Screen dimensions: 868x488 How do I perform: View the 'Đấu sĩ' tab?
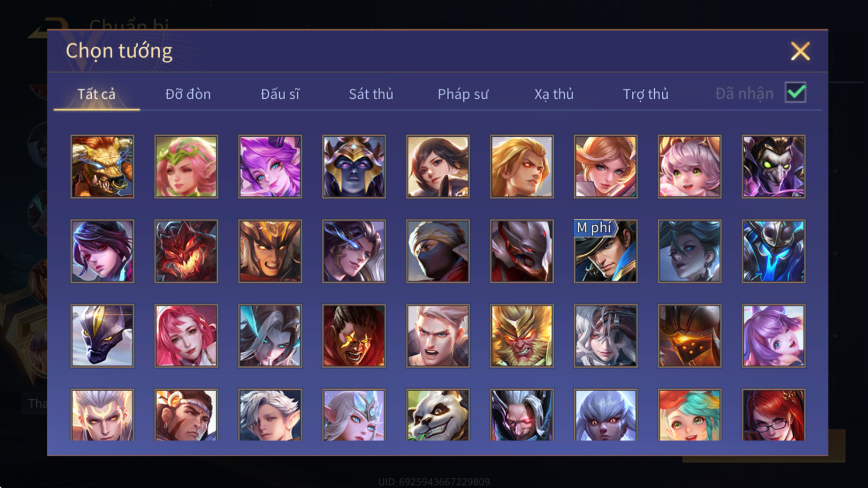coord(280,94)
